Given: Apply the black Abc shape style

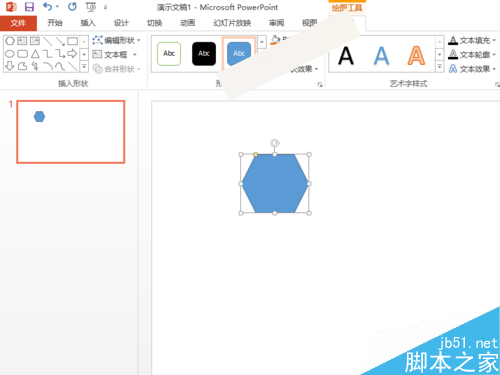Looking at the screenshot, I should pyautogui.click(x=204, y=53).
